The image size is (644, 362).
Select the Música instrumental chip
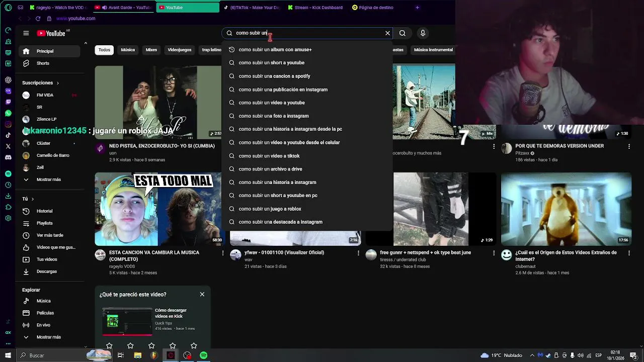click(x=433, y=50)
